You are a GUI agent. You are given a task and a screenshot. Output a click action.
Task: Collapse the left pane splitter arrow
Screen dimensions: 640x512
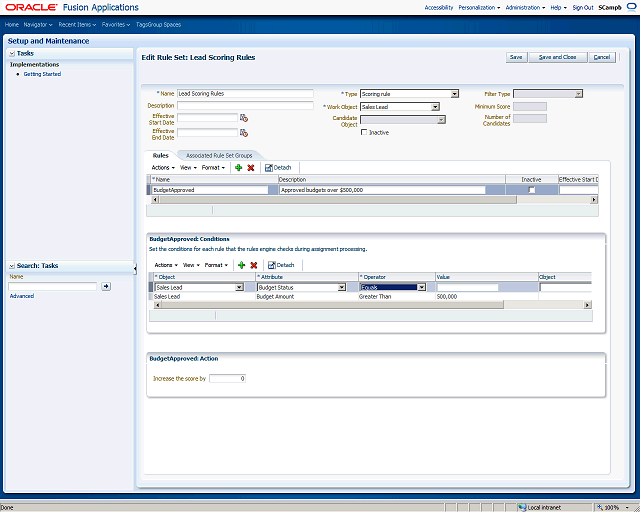135,268
